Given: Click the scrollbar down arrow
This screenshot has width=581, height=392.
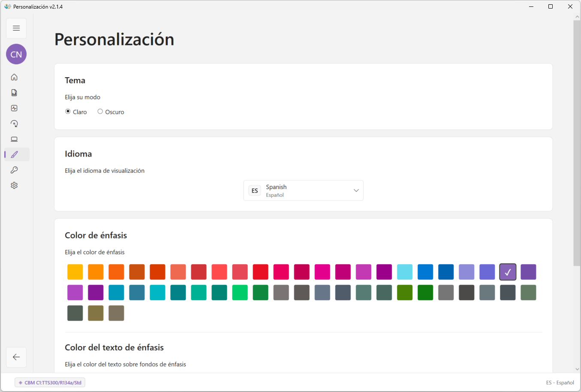Looking at the screenshot, I should (577, 369).
